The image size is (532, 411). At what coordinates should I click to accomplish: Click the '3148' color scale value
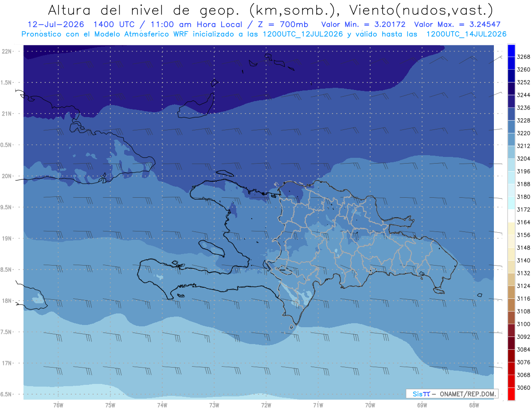point(524,248)
